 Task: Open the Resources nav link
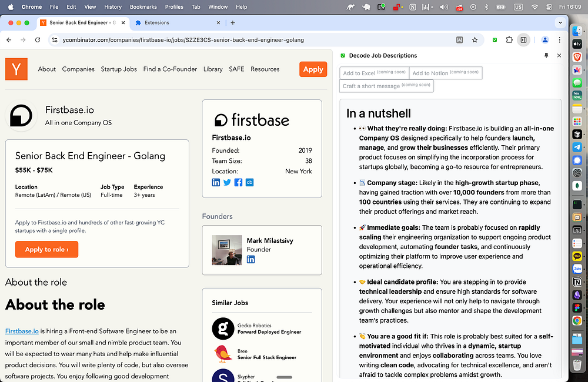(265, 69)
